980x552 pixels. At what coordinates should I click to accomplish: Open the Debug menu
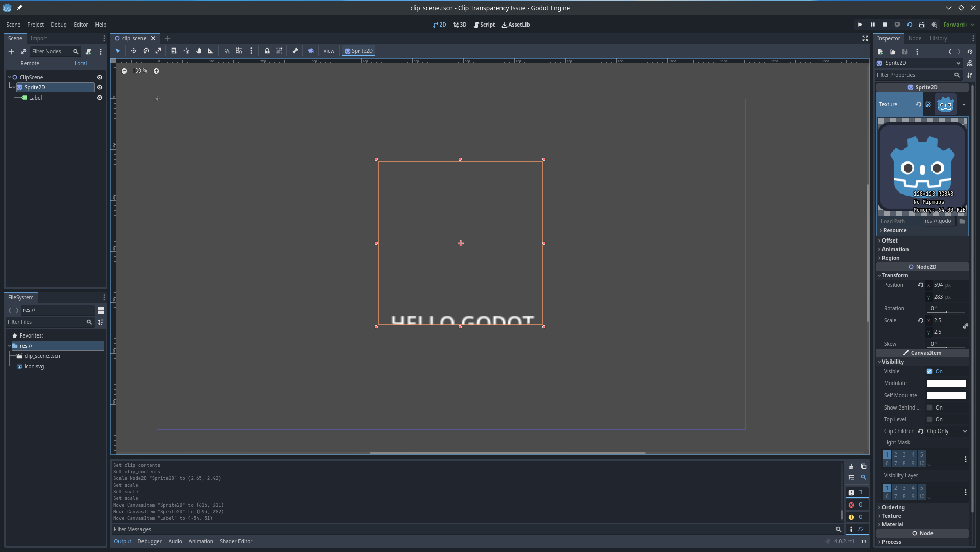59,25
